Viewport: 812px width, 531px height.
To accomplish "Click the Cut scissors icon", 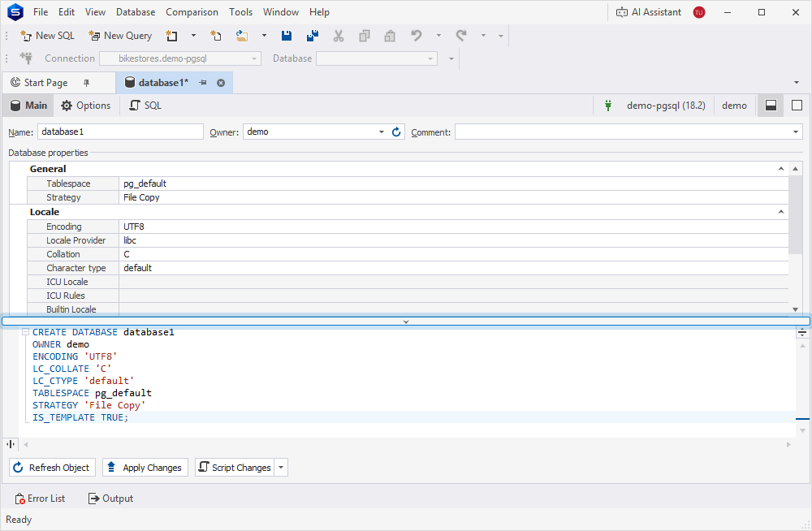I will click(x=339, y=36).
